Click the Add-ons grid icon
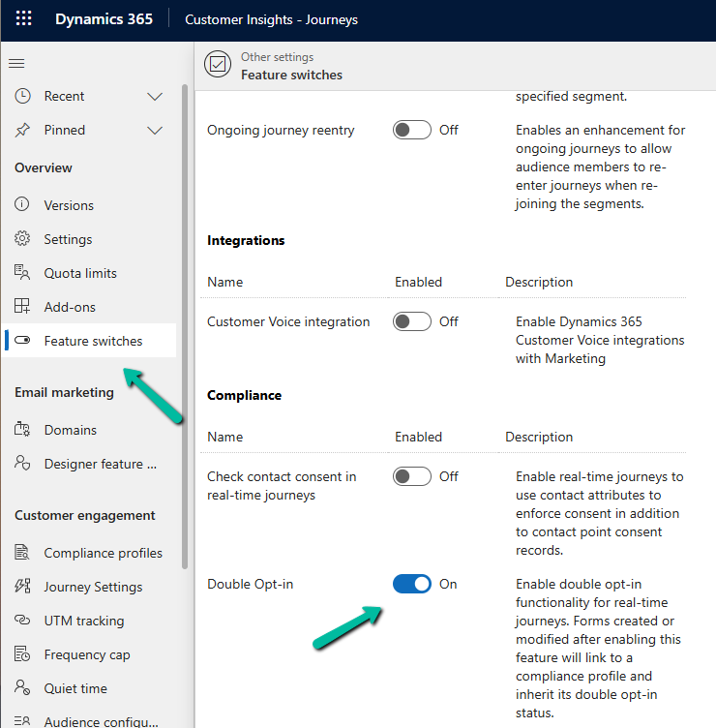Viewport: 716px width, 728px height. (22, 307)
